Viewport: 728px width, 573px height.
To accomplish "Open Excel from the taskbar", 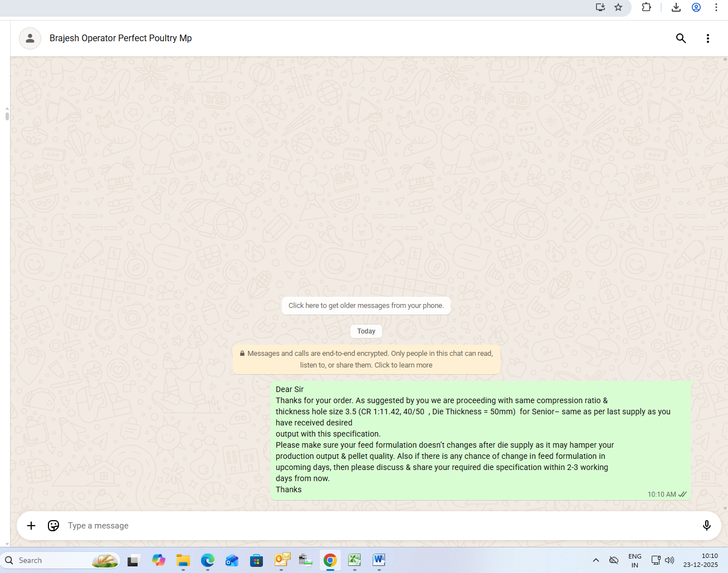I will [354, 560].
